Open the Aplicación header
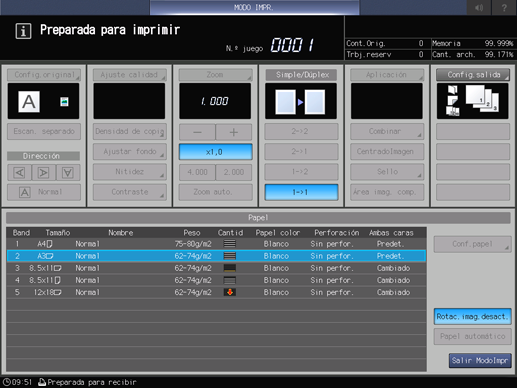The image size is (517, 388). 387,75
